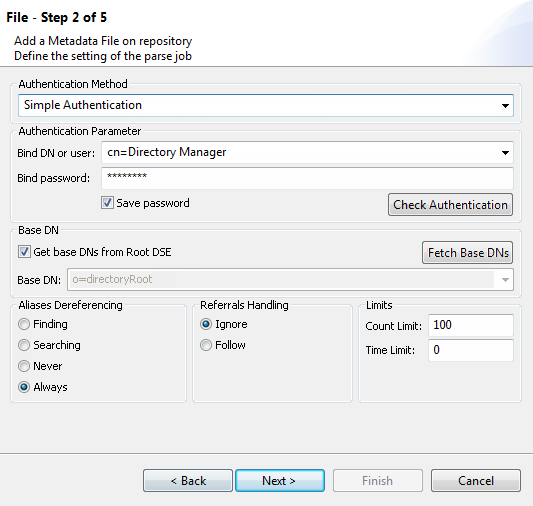Open the Base DN combo box
This screenshot has width=533, height=506.
[x=290, y=280]
